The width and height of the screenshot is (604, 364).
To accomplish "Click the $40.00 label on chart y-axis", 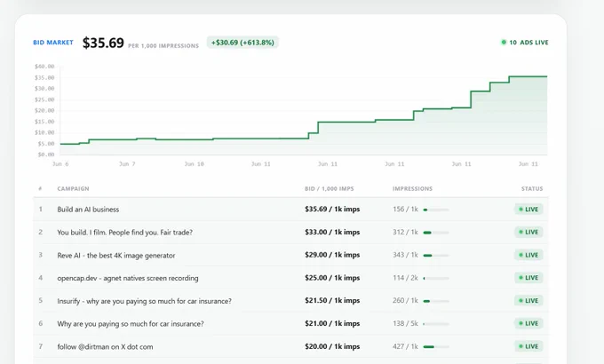I will point(44,67).
